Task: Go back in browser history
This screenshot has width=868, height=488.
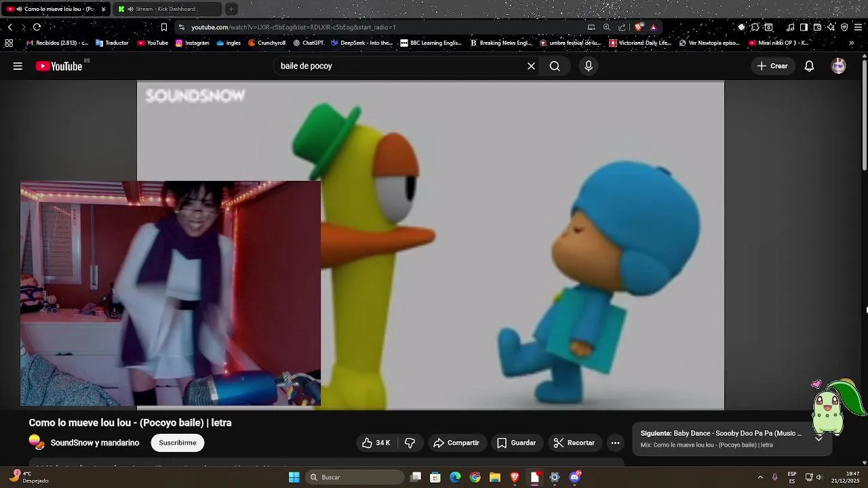Action: [x=9, y=27]
